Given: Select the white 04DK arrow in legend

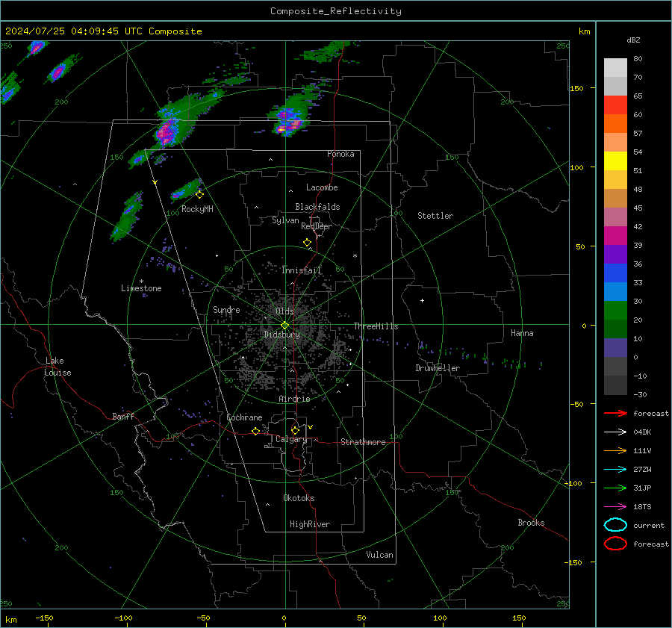Looking at the screenshot, I should click(x=615, y=432).
